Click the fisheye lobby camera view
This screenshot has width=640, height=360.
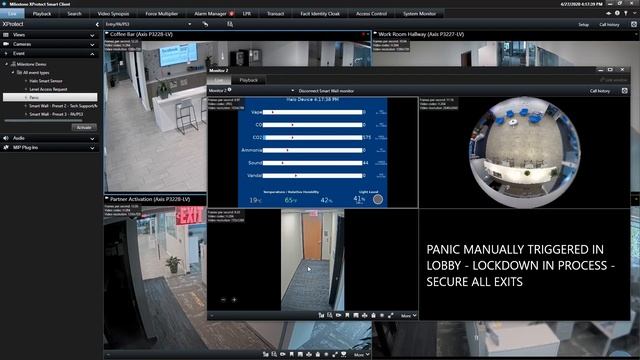(x=524, y=152)
